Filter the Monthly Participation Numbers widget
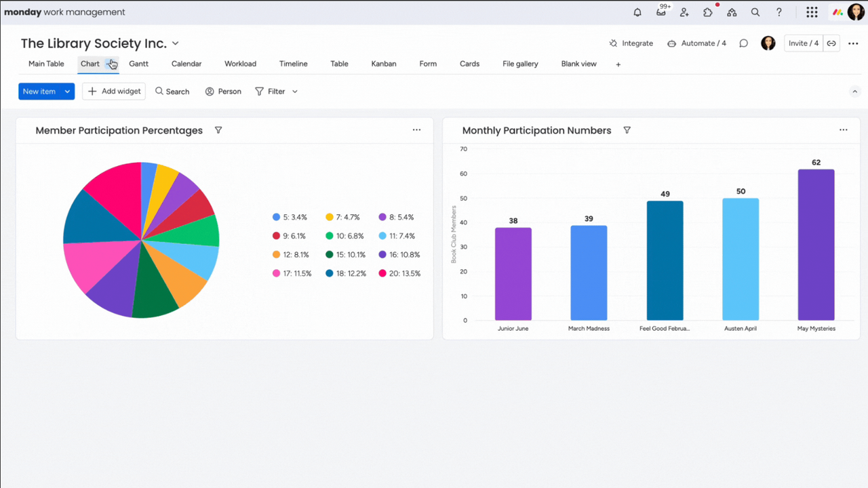This screenshot has width=868, height=488. pos(627,130)
